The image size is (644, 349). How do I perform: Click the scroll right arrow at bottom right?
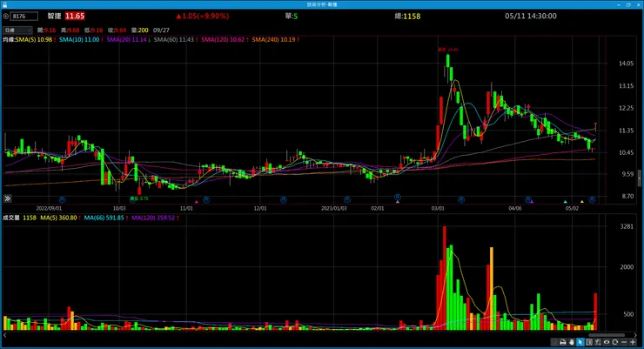(x=636, y=335)
